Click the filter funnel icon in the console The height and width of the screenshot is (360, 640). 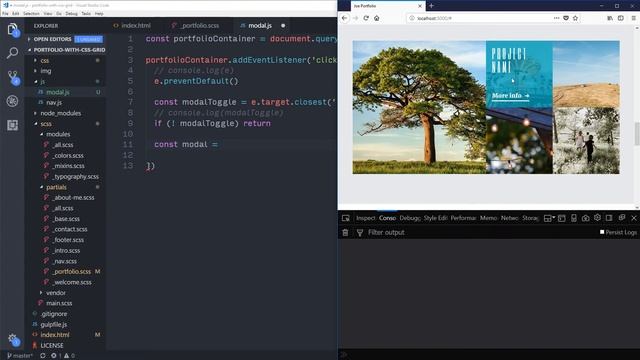360,233
